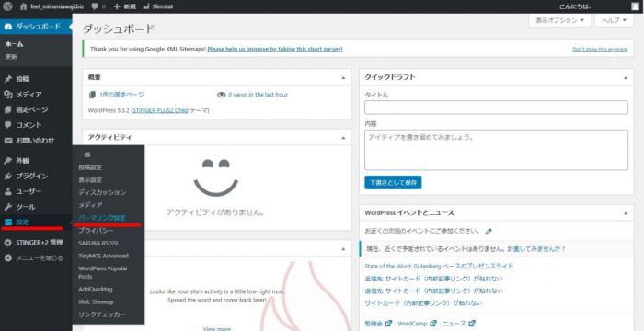This screenshot has width=644, height=331.
Task: Click the メディア sidebar icon
Action: coord(7,95)
